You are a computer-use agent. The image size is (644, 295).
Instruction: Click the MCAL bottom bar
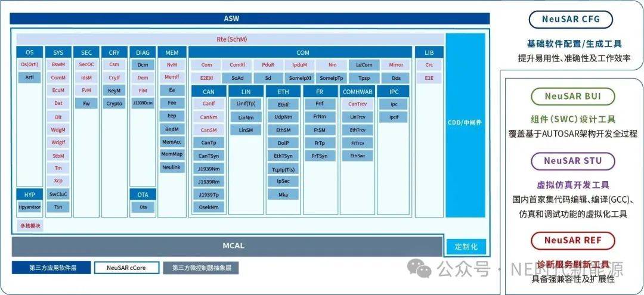click(x=228, y=246)
